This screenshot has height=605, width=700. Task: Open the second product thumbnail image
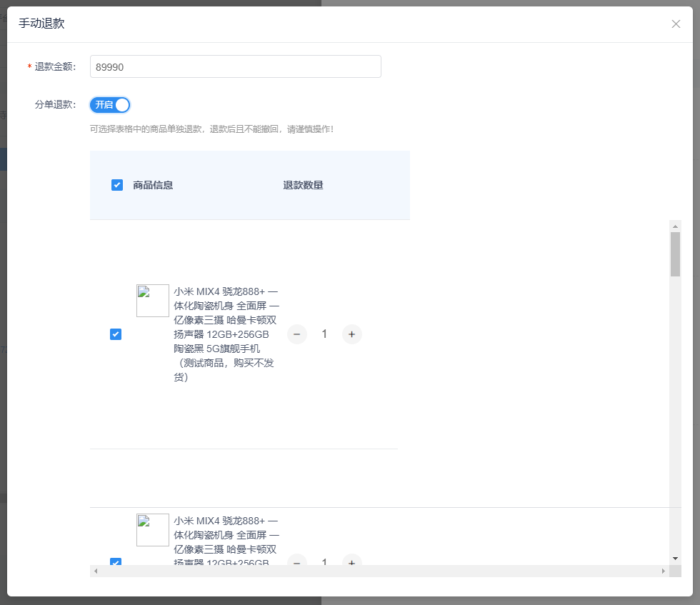(153, 529)
